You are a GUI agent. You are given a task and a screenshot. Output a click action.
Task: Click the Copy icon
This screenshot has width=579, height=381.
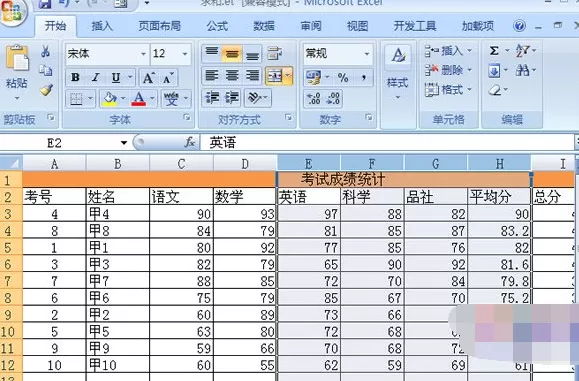(x=46, y=70)
